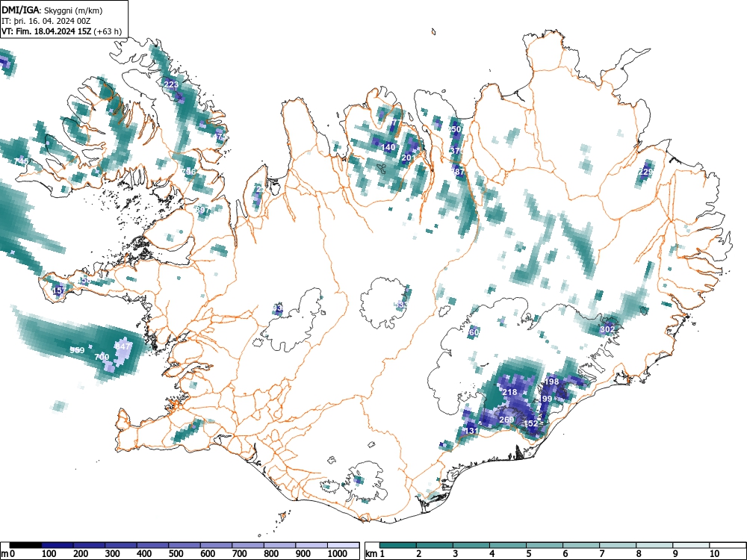747x560 pixels.
Task: Click the '3' tick label in km legend
Action: pos(456,554)
